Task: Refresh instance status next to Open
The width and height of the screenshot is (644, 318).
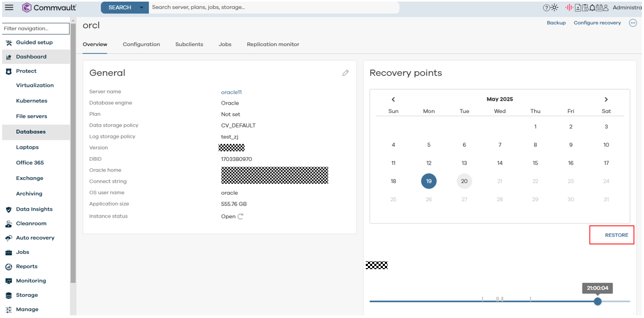Action: coord(241,217)
